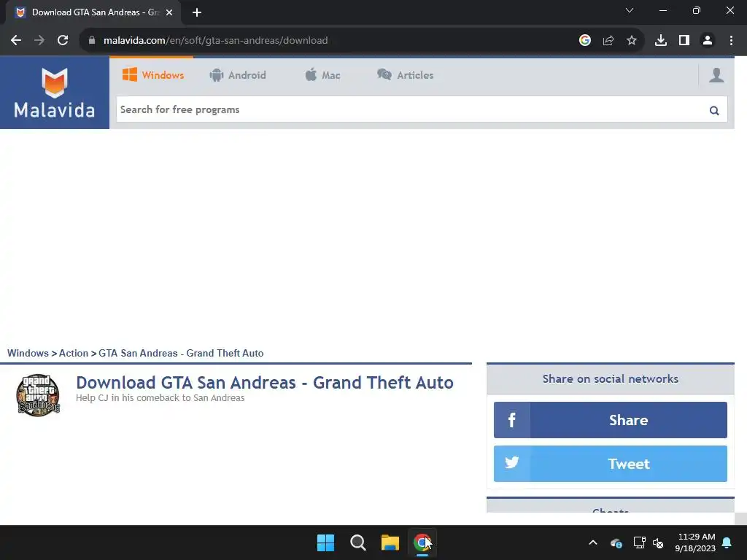Open Malavida user account icon
This screenshot has height=560, width=747.
tap(716, 75)
